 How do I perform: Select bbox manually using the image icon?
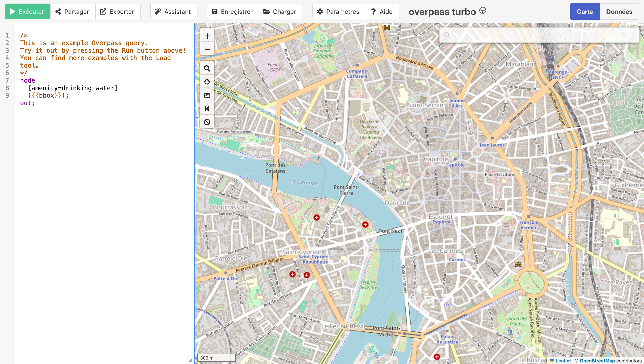pyautogui.click(x=207, y=95)
